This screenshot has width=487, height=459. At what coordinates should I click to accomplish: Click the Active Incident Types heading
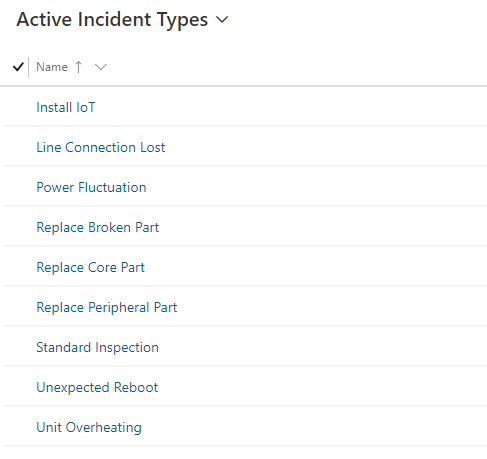[x=112, y=20]
